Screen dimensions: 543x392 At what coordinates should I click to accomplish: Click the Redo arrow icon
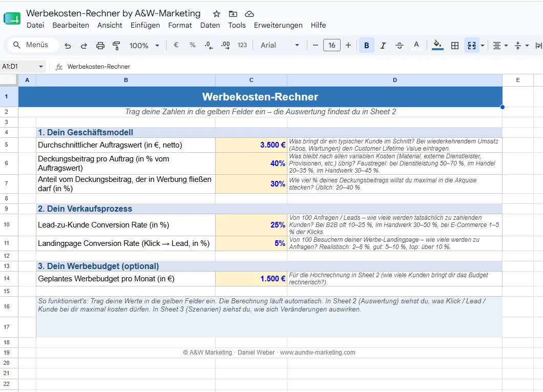coord(84,46)
